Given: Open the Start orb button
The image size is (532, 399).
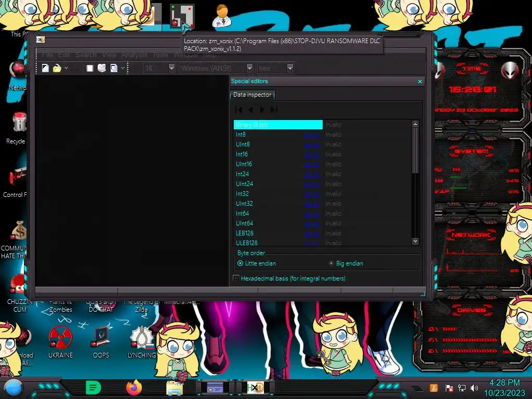Looking at the screenshot, I should (x=14, y=388).
